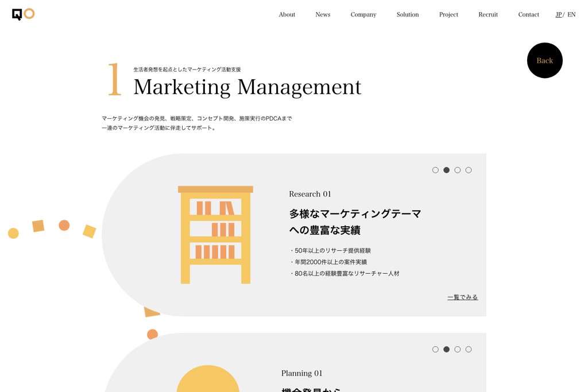Switch language to JP

pos(559,14)
